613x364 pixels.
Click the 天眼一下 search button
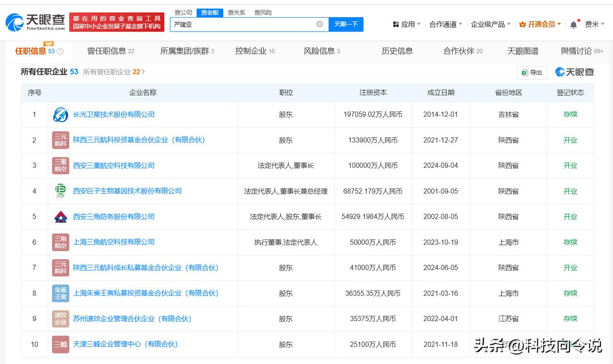[346, 24]
